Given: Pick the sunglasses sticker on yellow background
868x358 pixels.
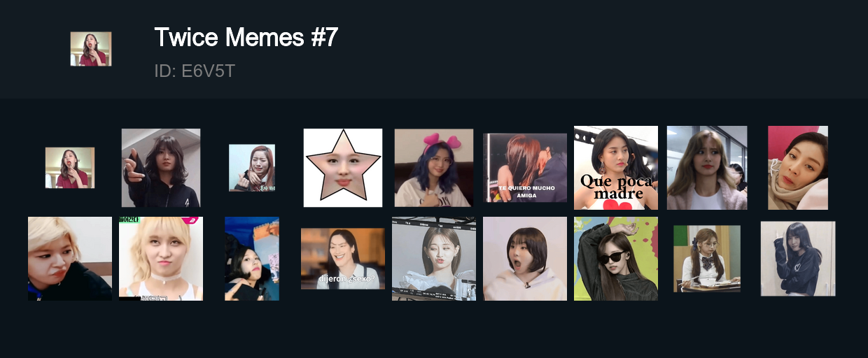Looking at the screenshot, I should (616, 259).
